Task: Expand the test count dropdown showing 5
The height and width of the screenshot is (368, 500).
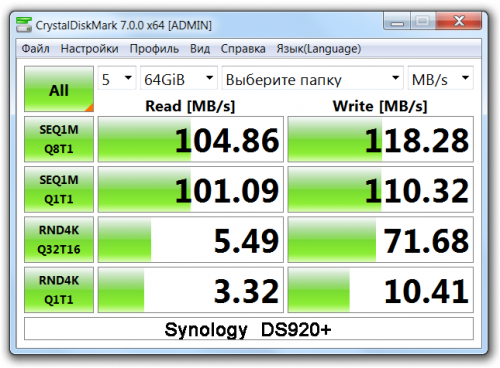Action: tap(117, 78)
